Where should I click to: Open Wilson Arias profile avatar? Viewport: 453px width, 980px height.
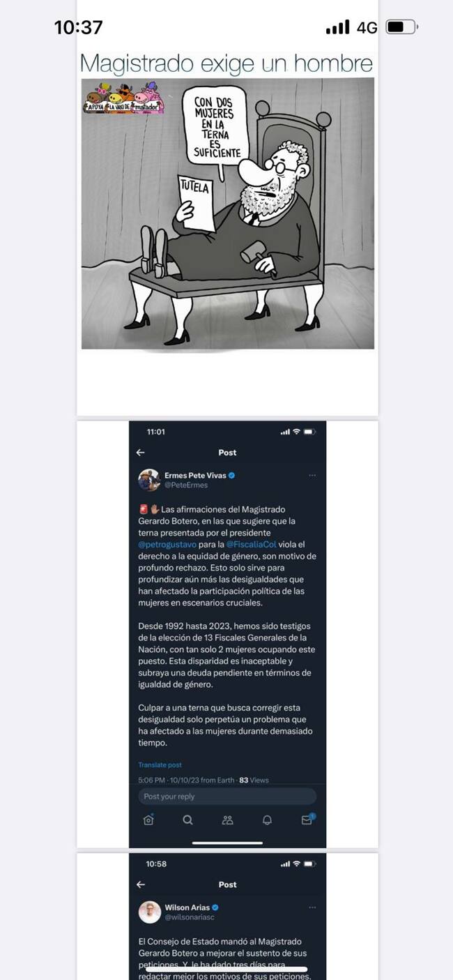coord(149,912)
